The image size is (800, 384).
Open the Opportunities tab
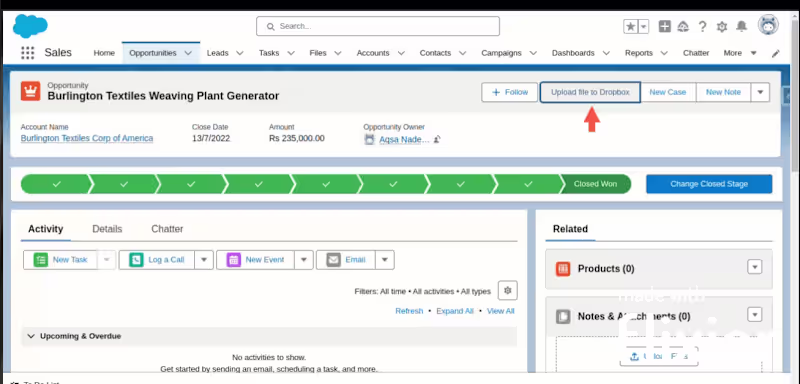153,53
